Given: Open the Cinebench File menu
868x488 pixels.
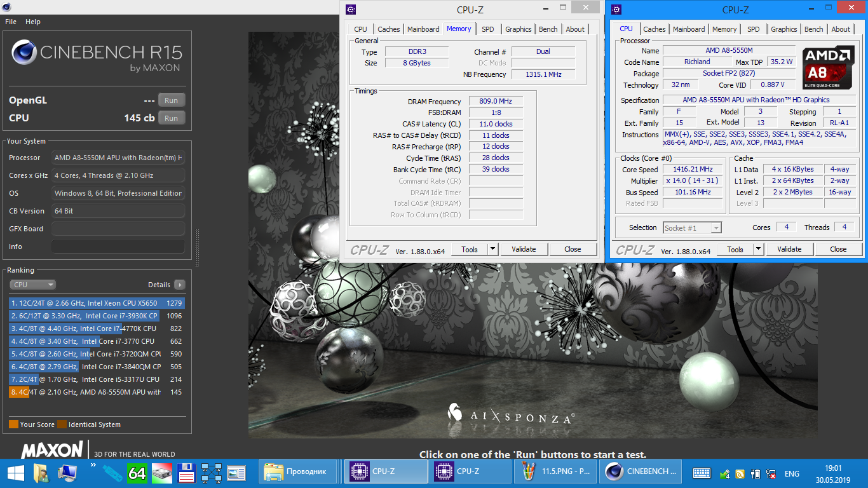Looking at the screenshot, I should tap(11, 22).
